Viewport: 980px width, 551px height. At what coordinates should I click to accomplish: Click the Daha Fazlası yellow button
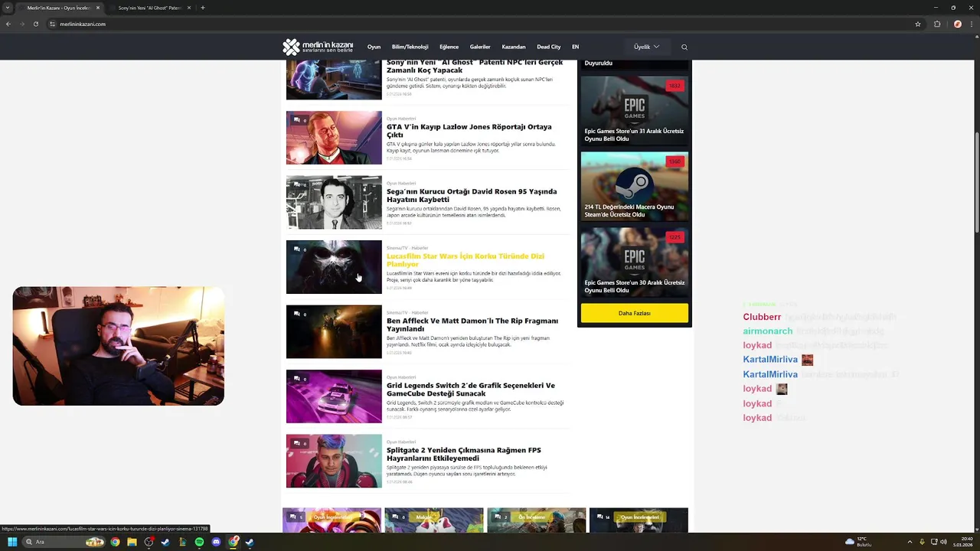click(634, 313)
